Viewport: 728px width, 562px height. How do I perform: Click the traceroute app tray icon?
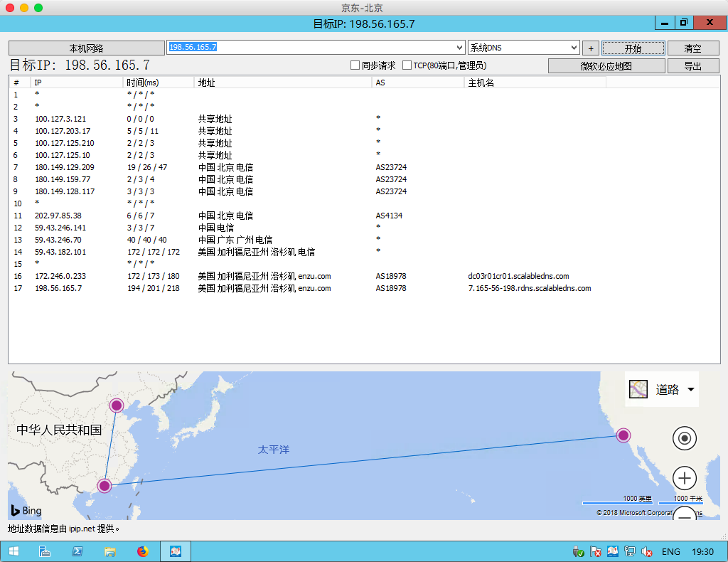coord(612,551)
